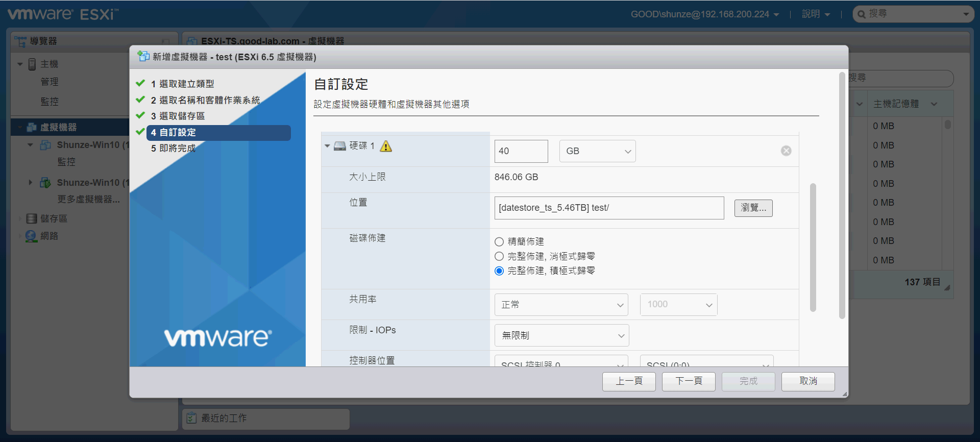Click the hard disk drive icon

[340, 146]
